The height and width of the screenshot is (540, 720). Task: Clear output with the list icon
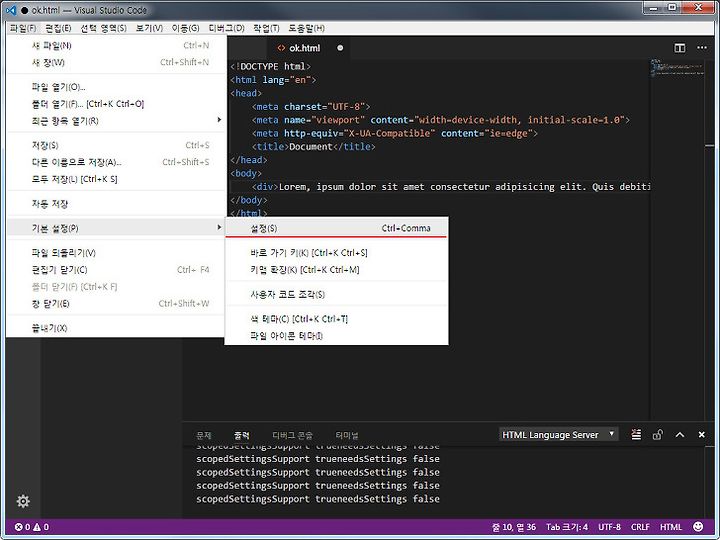click(636, 434)
